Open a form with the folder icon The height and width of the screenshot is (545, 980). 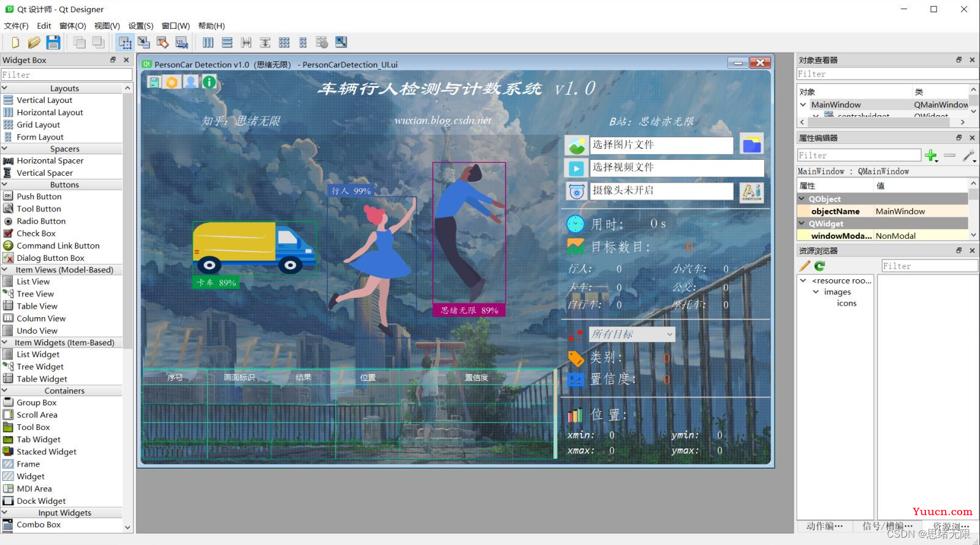34,42
